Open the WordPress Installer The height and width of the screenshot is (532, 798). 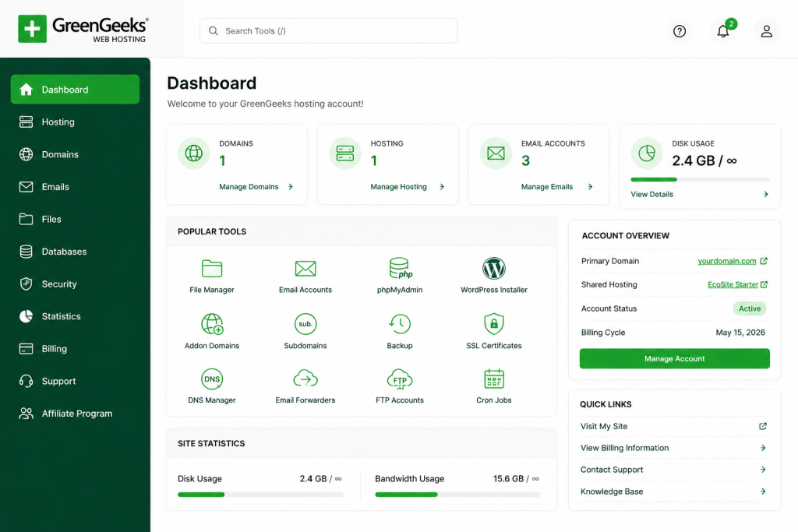click(493, 277)
